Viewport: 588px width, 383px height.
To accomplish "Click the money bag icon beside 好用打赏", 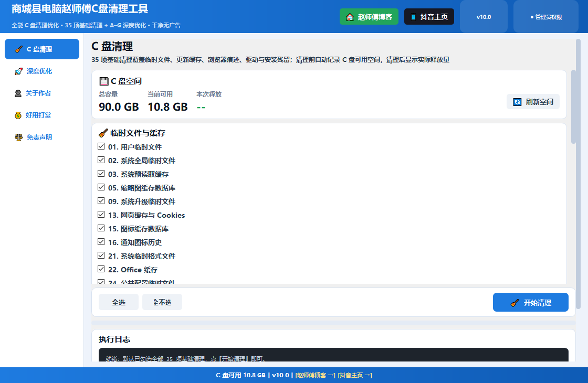I will [18, 115].
